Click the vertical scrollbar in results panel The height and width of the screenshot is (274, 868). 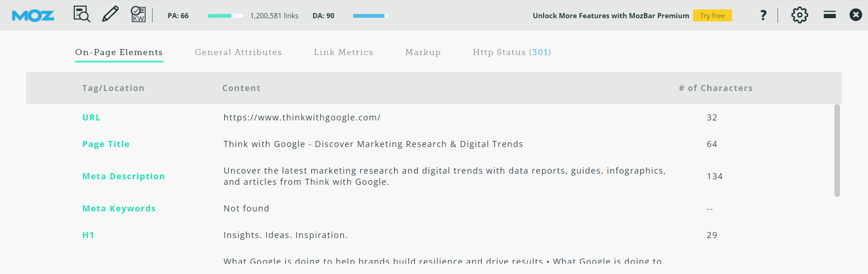click(837, 150)
